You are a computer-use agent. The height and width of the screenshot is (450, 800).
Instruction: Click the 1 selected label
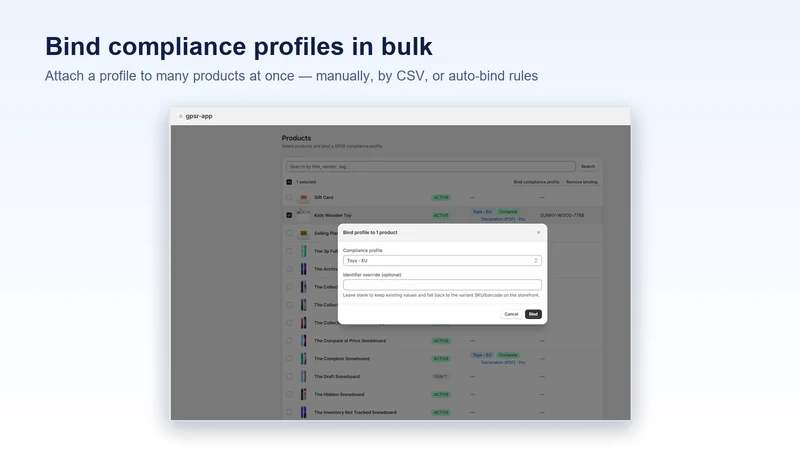[306, 182]
